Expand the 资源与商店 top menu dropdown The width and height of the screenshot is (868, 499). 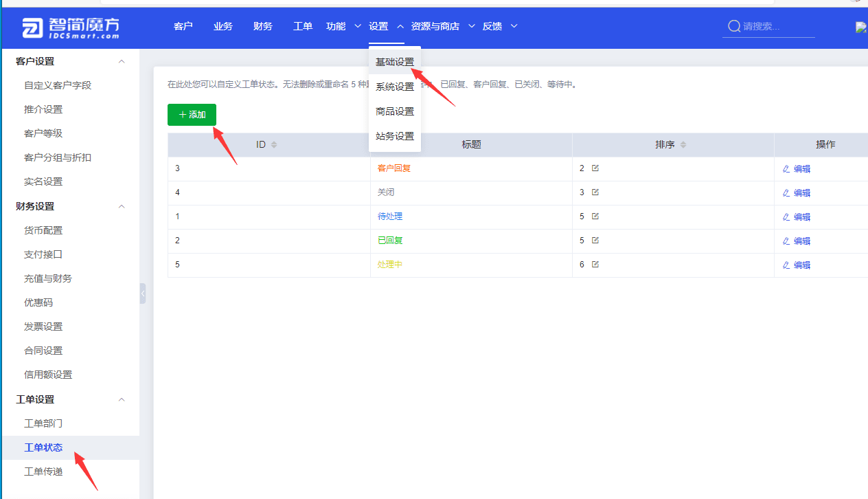point(471,26)
